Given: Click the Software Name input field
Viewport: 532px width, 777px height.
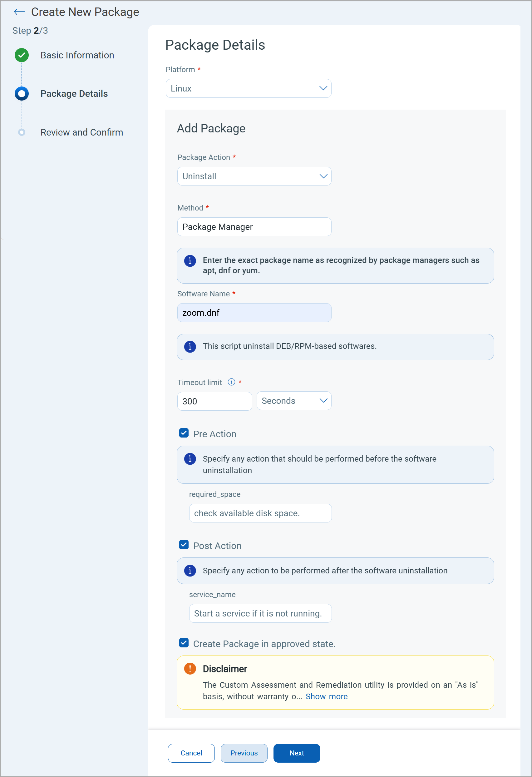Looking at the screenshot, I should (x=254, y=313).
